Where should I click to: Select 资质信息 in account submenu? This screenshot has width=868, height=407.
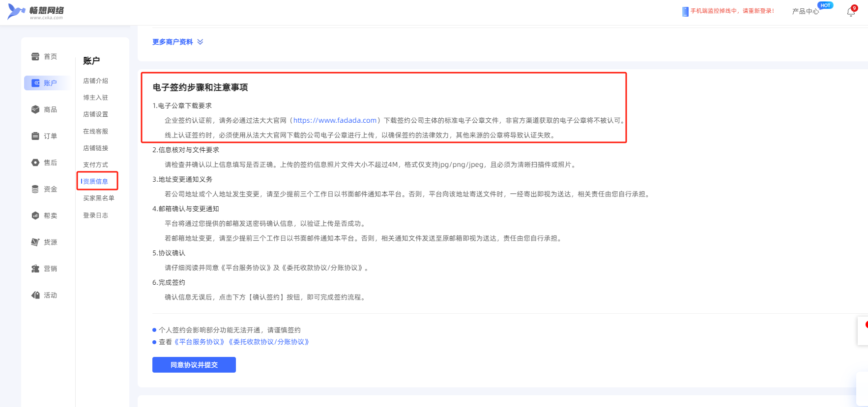[95, 181]
